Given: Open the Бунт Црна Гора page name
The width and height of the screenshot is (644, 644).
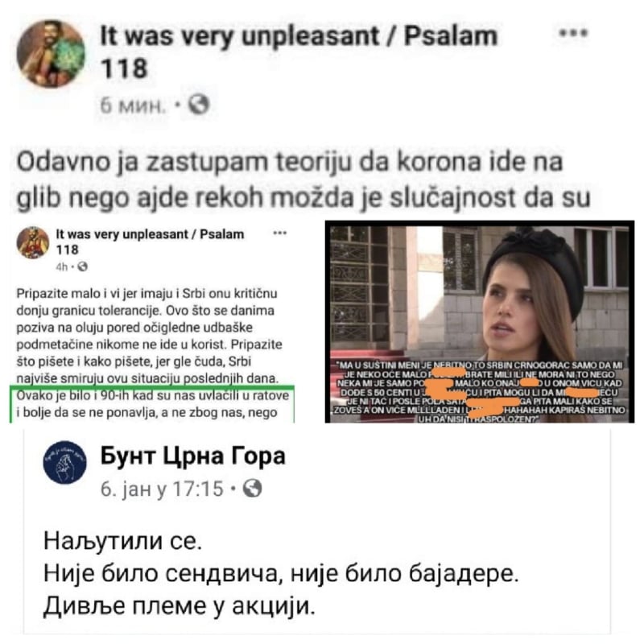Looking at the screenshot, I should (x=192, y=456).
